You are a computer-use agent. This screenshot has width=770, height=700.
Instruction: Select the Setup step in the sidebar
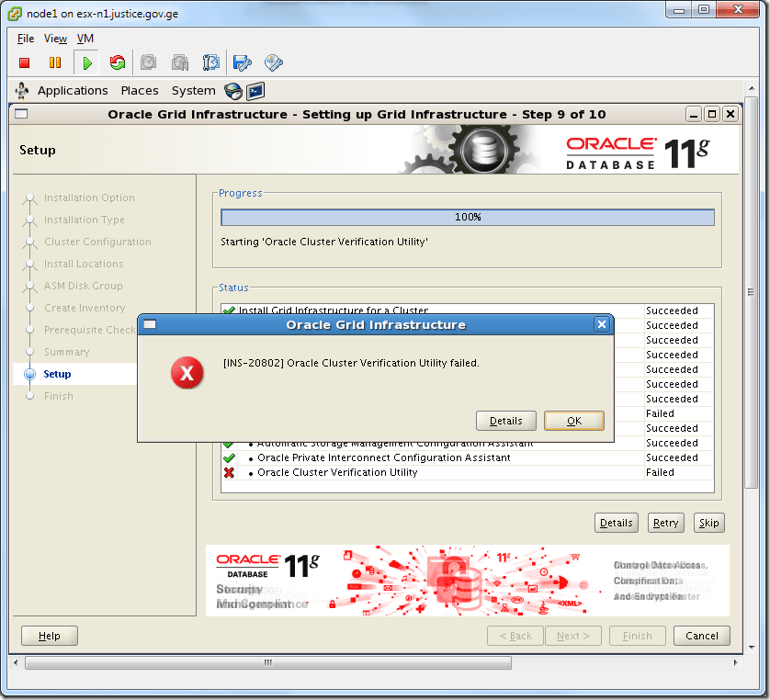[58, 373]
